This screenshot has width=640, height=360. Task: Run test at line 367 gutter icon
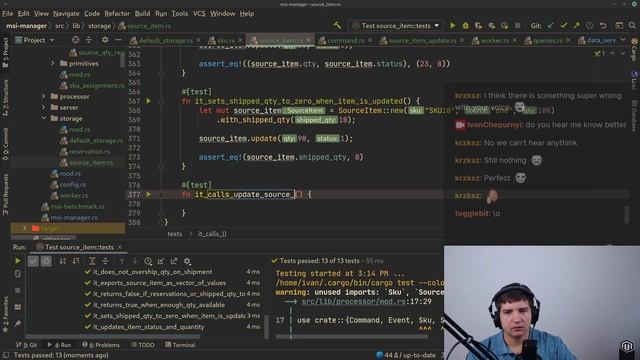pos(149,101)
